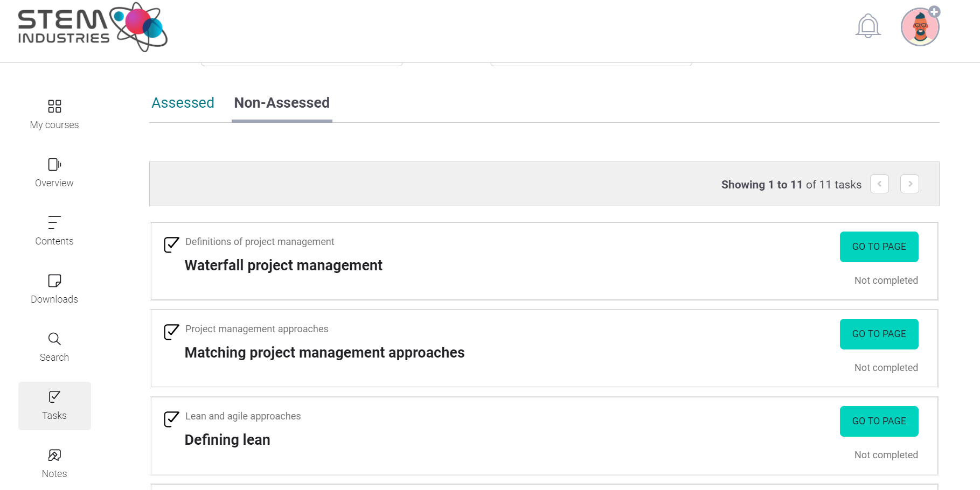Open the Downloads sidebar icon
Image resolution: width=980 pixels, height=490 pixels.
54,281
